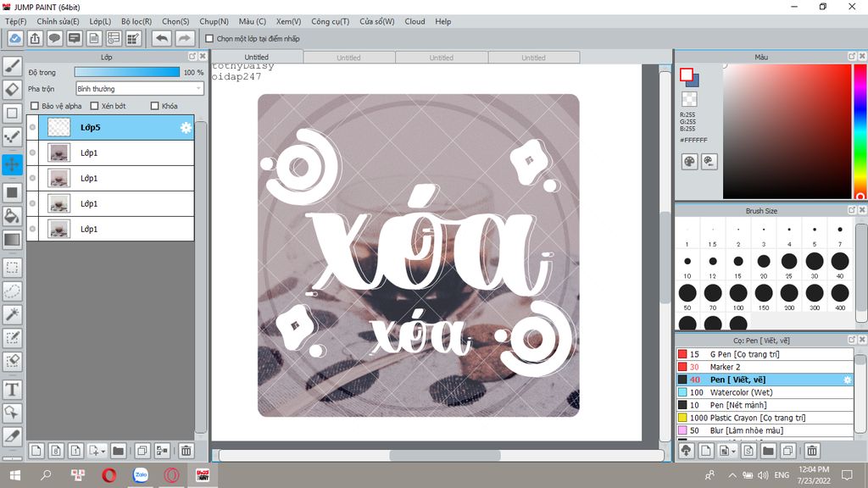Download cloud brush icon in Brush panel
Viewport: 868px width, 488px height.
coord(687,451)
